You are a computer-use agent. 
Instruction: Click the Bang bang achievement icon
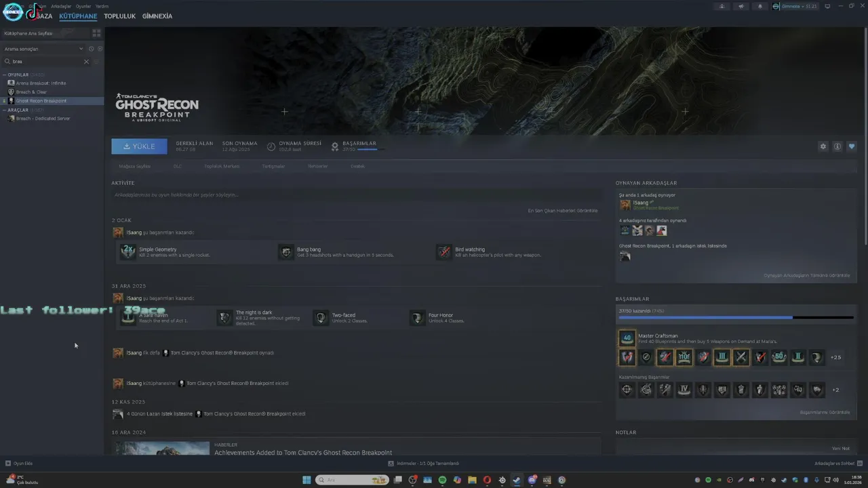click(286, 252)
